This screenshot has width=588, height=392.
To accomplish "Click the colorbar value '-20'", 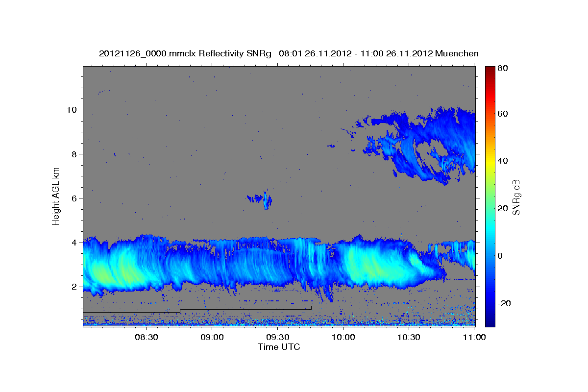I will (x=503, y=303).
